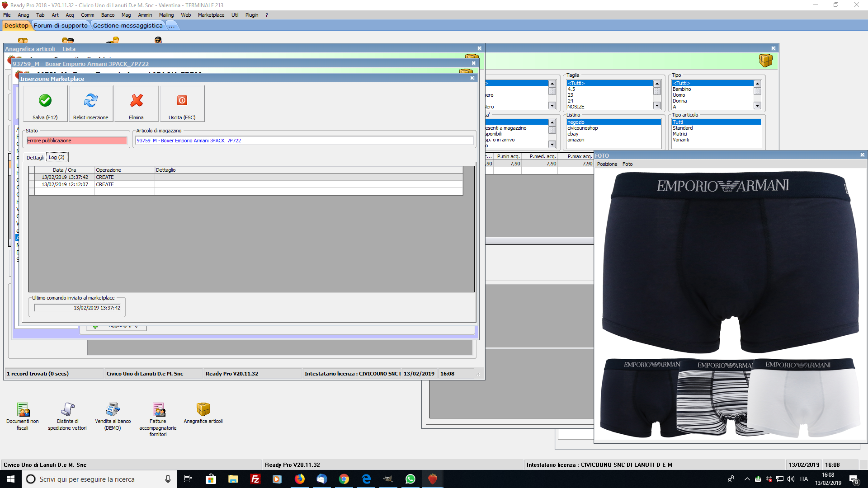Open Documenti non fiscali desktop shortcut
This screenshot has width=868, height=488.
click(23, 416)
